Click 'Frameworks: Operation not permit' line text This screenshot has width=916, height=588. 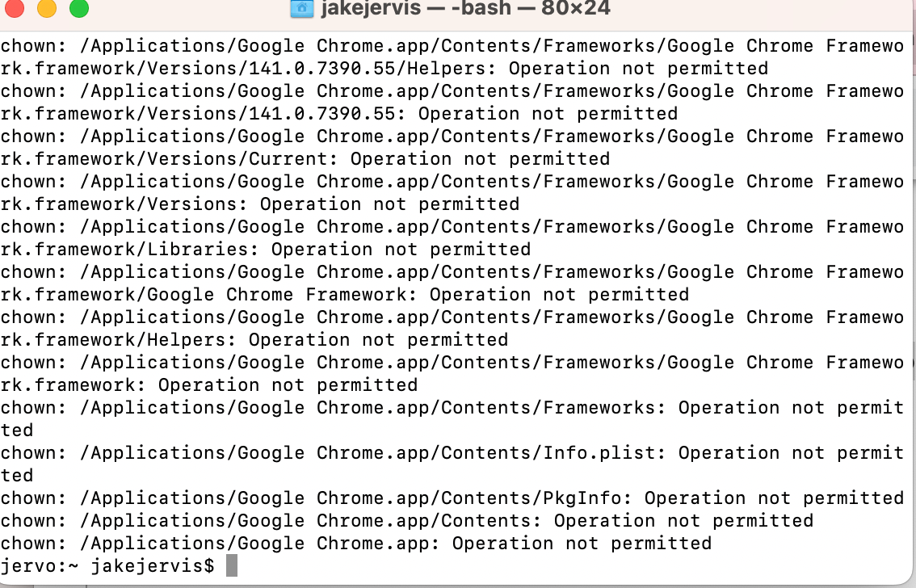(x=724, y=408)
